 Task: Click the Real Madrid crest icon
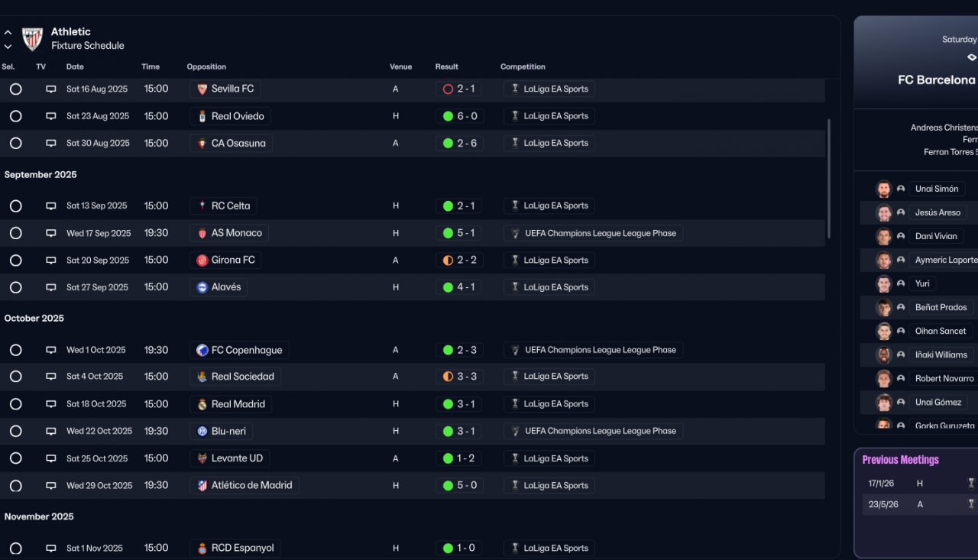pyautogui.click(x=202, y=404)
